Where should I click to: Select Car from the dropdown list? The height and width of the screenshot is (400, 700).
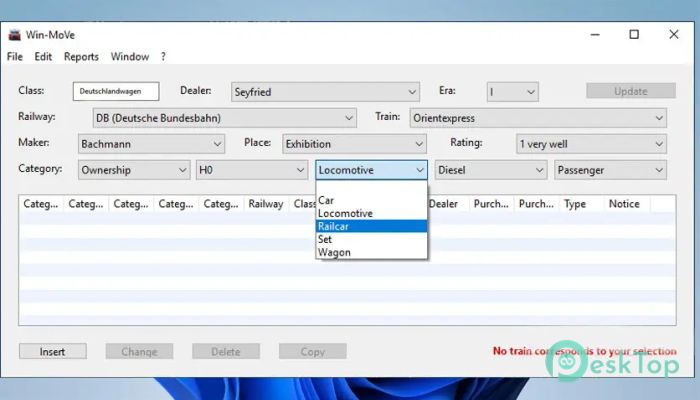pyautogui.click(x=371, y=200)
